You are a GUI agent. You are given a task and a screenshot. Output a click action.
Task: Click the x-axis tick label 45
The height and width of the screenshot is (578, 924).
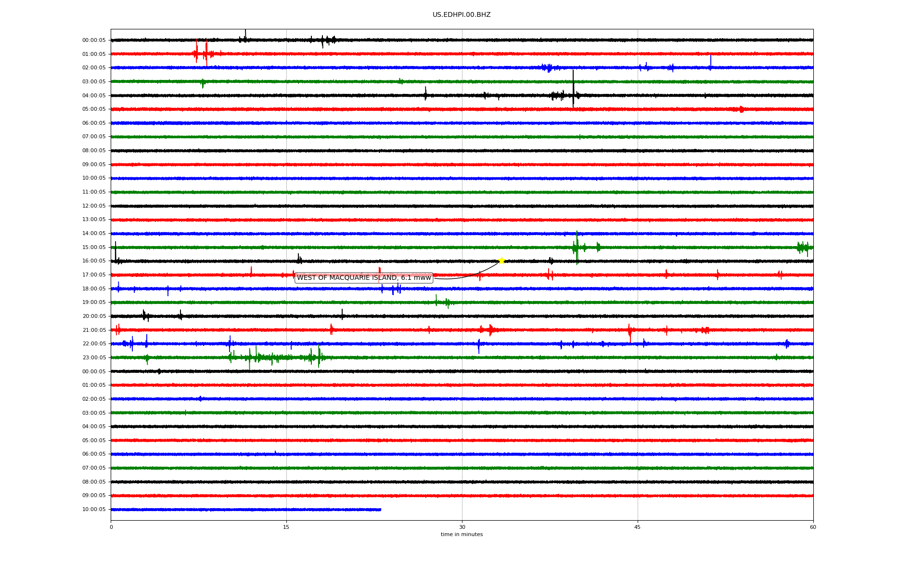tap(638, 527)
